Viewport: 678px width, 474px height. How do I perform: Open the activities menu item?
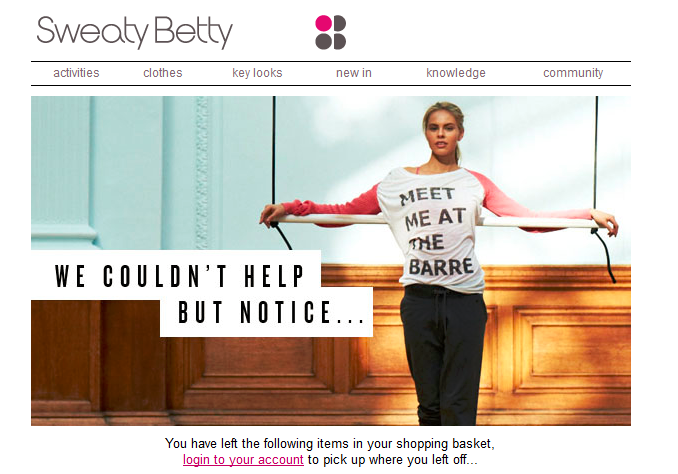(x=76, y=73)
